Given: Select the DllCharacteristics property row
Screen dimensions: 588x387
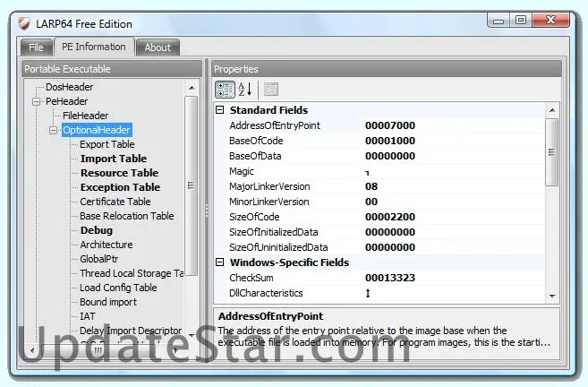Looking at the screenshot, I should point(379,293).
